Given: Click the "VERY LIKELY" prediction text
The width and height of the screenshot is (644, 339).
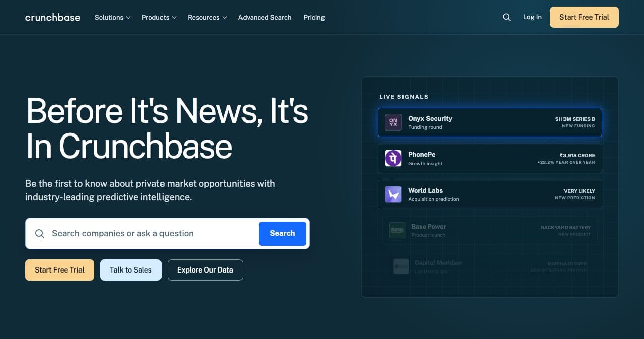Looking at the screenshot, I should point(579,191).
